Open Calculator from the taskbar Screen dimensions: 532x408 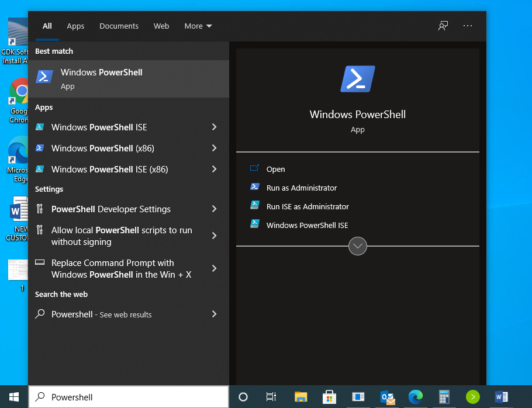(444, 397)
